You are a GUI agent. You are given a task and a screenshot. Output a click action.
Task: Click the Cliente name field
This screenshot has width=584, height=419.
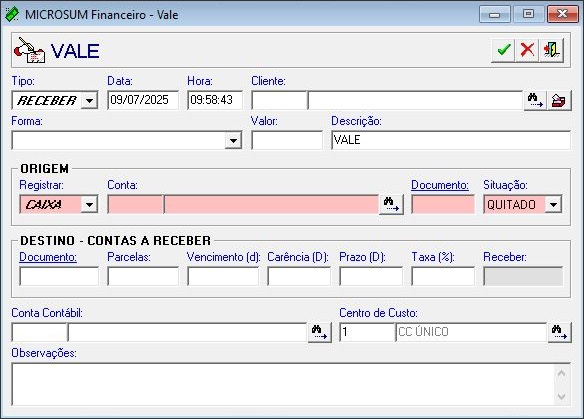coord(416,100)
